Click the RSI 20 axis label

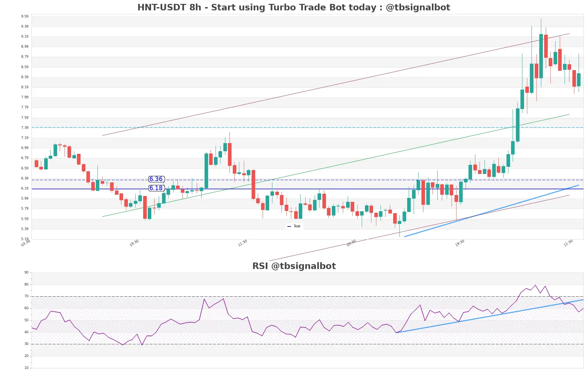26,356
